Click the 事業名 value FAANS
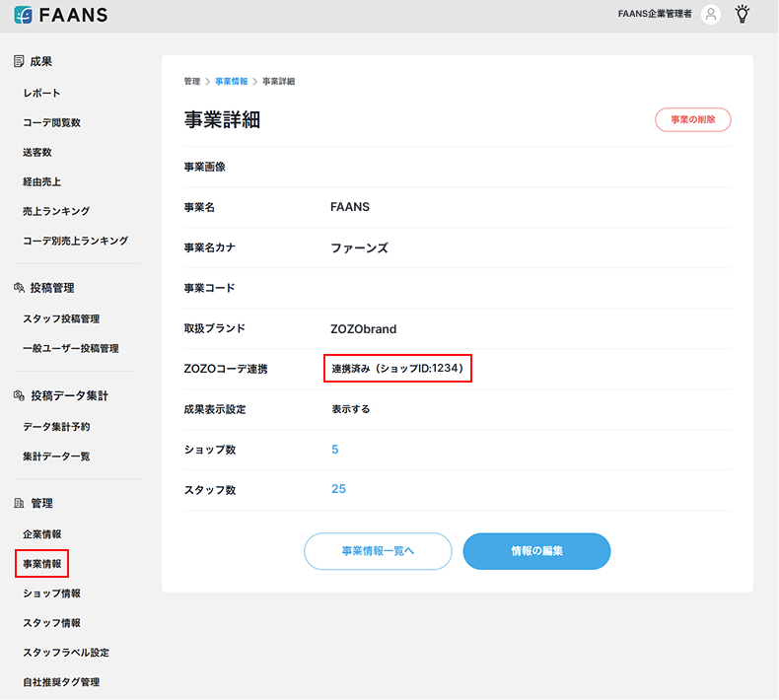Screen dimensions: 779x700 coord(350,207)
